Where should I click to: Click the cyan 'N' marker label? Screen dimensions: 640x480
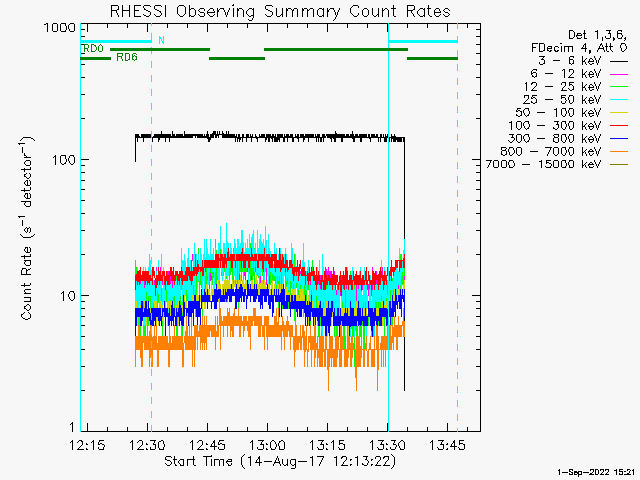[x=161, y=40]
